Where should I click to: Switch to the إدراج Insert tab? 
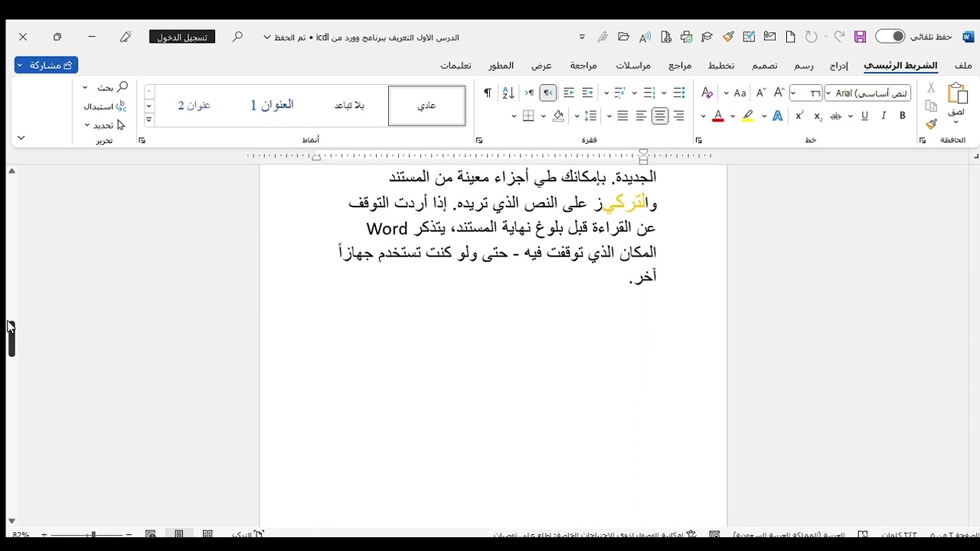point(839,66)
